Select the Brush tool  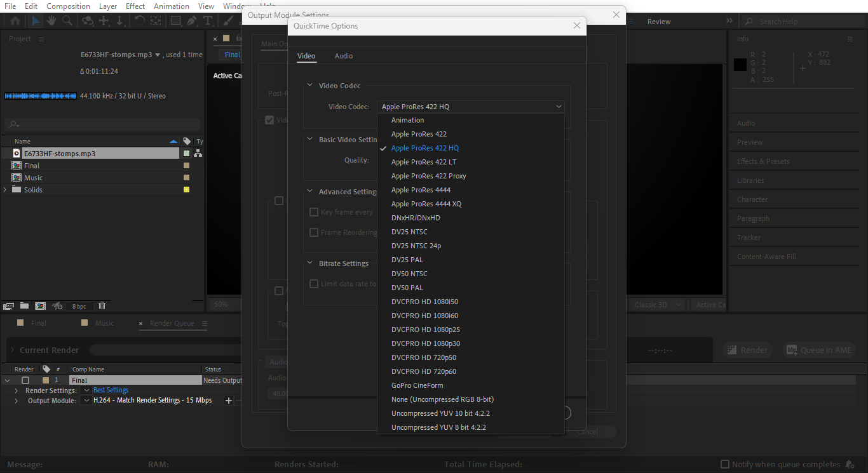(x=227, y=21)
